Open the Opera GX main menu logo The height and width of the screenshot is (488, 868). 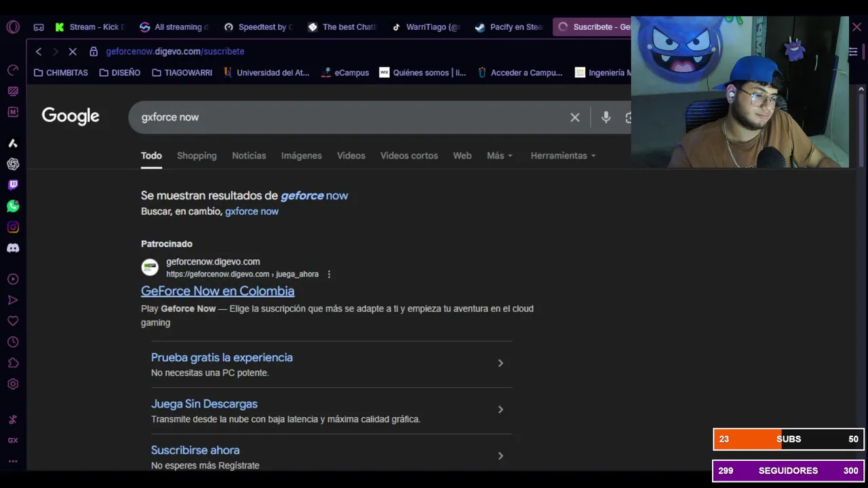[x=13, y=27]
